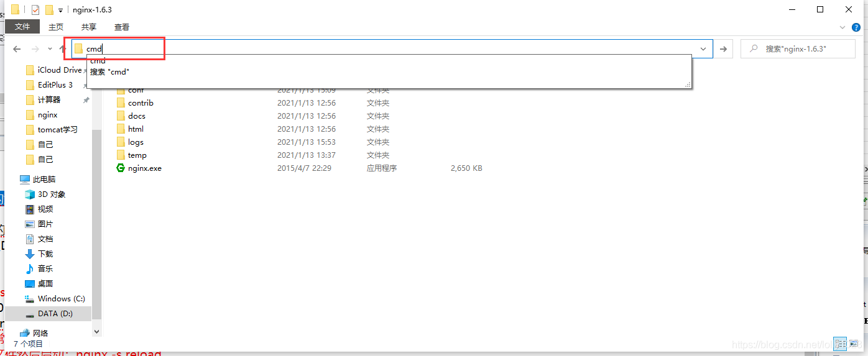Click the magnifier icon in search box
Image resolution: width=868 pixels, height=356 pixels.
coord(754,48)
